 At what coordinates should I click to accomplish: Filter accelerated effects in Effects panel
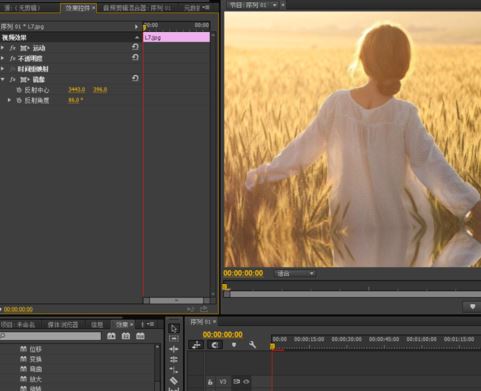pos(111,336)
